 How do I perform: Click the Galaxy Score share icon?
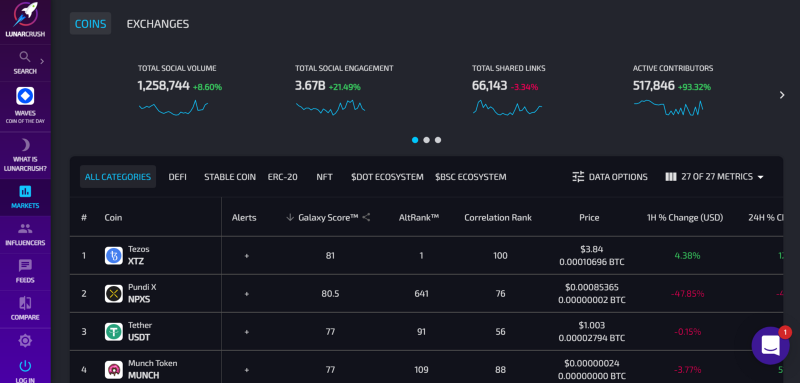[366, 217]
